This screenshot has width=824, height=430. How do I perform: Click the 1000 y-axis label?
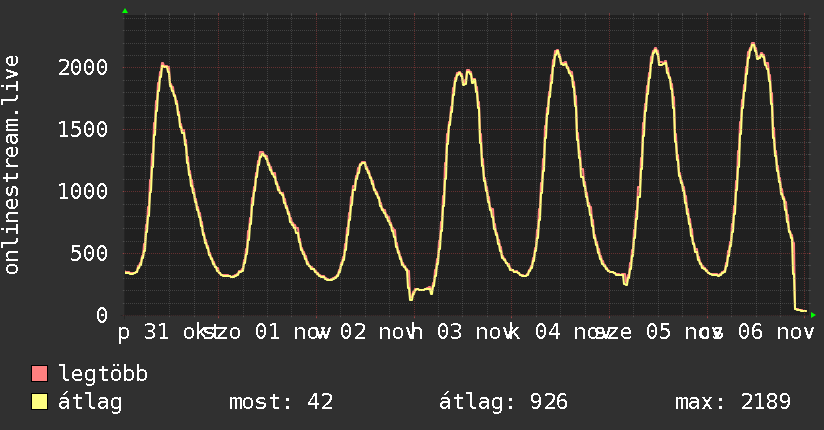click(83, 191)
